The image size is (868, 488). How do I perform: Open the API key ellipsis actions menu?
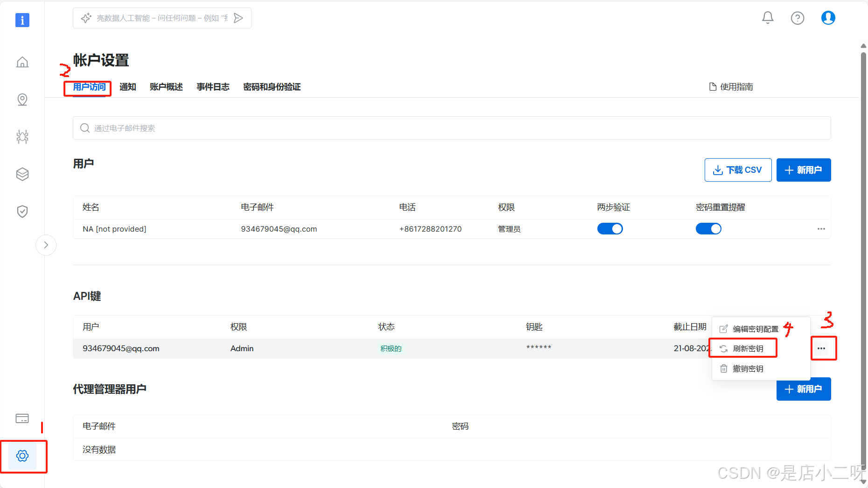823,348
